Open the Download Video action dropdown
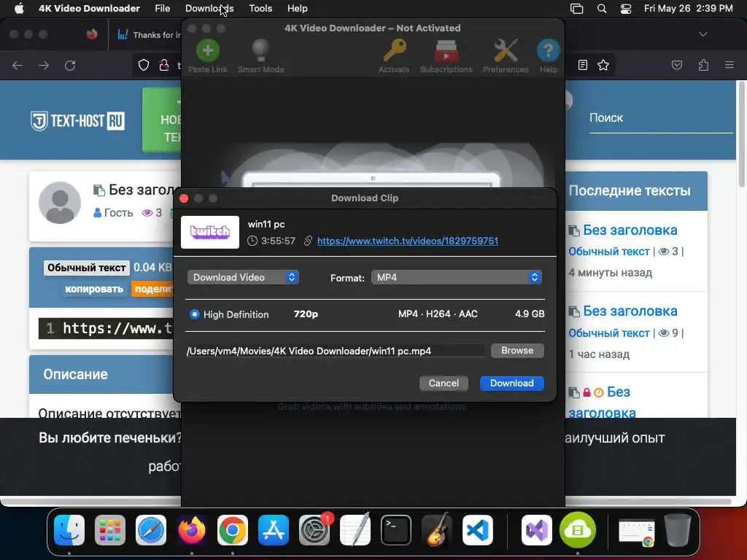This screenshot has height=560, width=747. click(243, 277)
